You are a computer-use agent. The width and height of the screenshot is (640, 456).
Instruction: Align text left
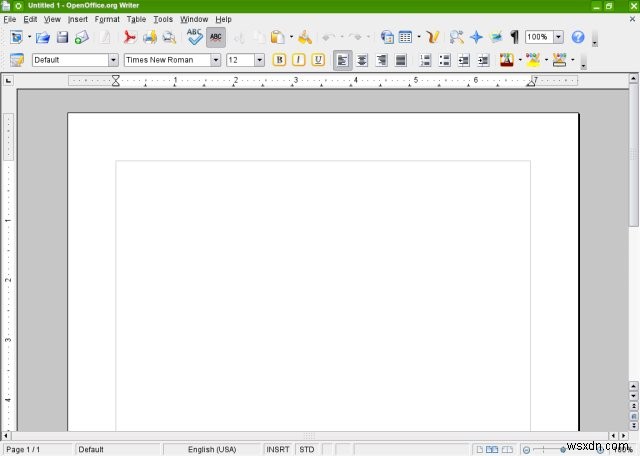(x=342, y=60)
